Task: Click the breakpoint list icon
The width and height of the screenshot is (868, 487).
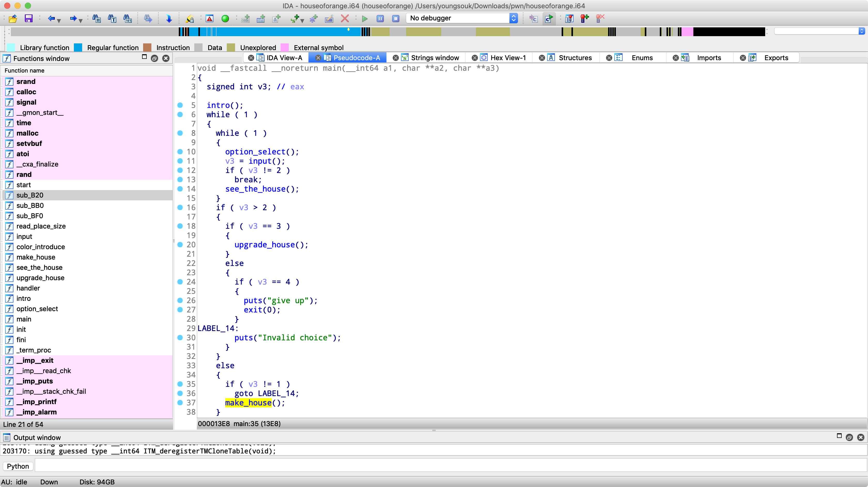Action: 569,19
